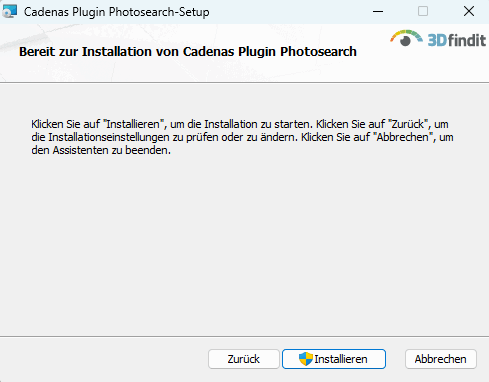
Task: Cancel setup via the Abbrechen button
Action: (x=441, y=359)
